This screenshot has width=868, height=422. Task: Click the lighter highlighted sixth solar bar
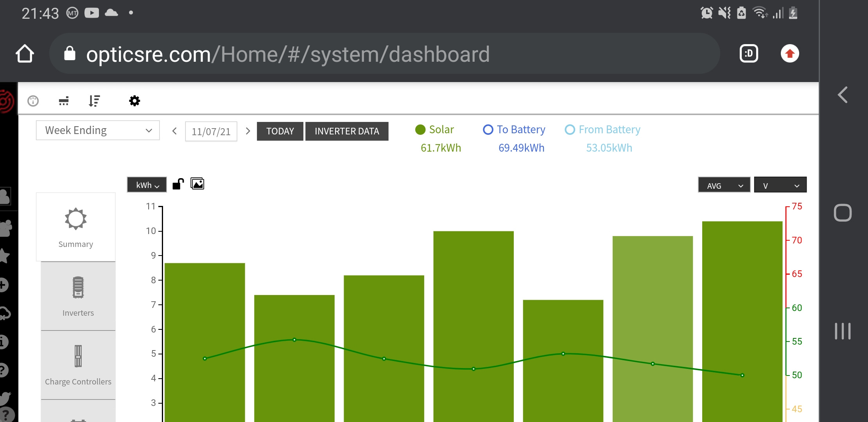653,329
